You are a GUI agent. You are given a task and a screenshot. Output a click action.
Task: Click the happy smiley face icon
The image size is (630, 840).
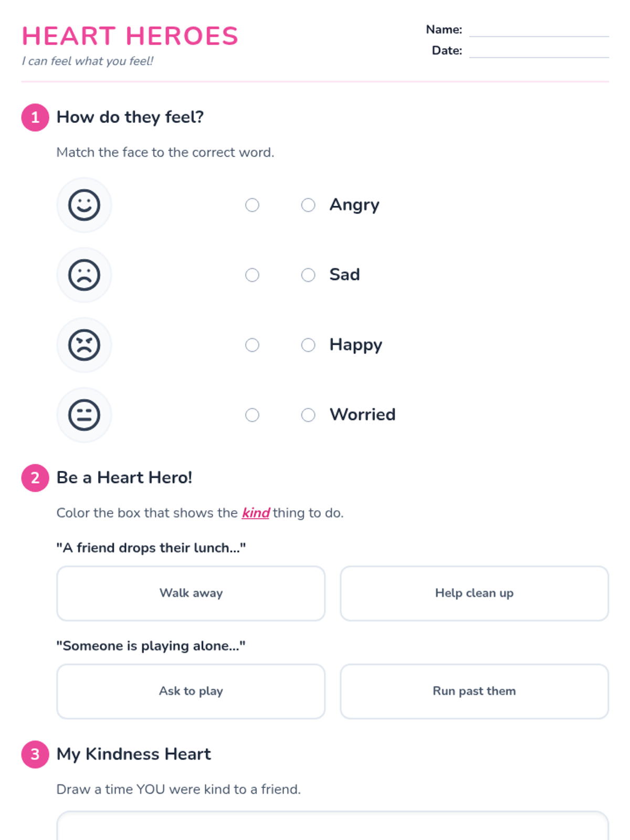point(84,205)
